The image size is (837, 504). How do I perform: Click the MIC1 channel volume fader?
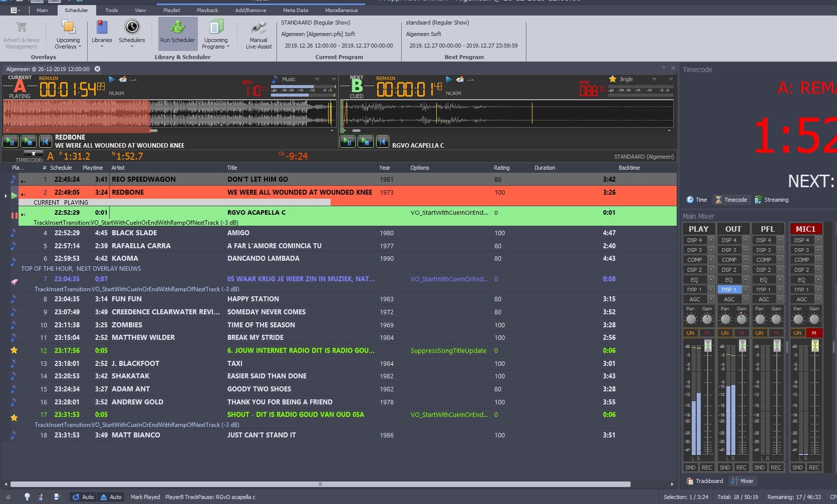pyautogui.click(x=815, y=345)
